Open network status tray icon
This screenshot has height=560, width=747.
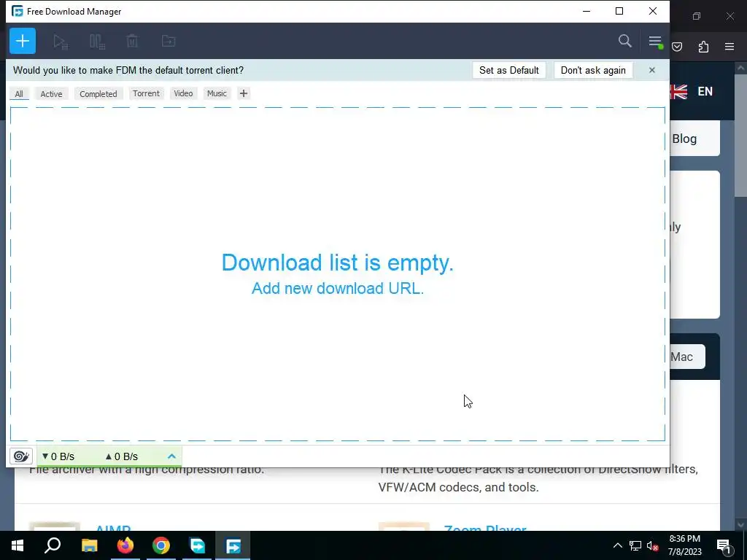(x=635, y=545)
